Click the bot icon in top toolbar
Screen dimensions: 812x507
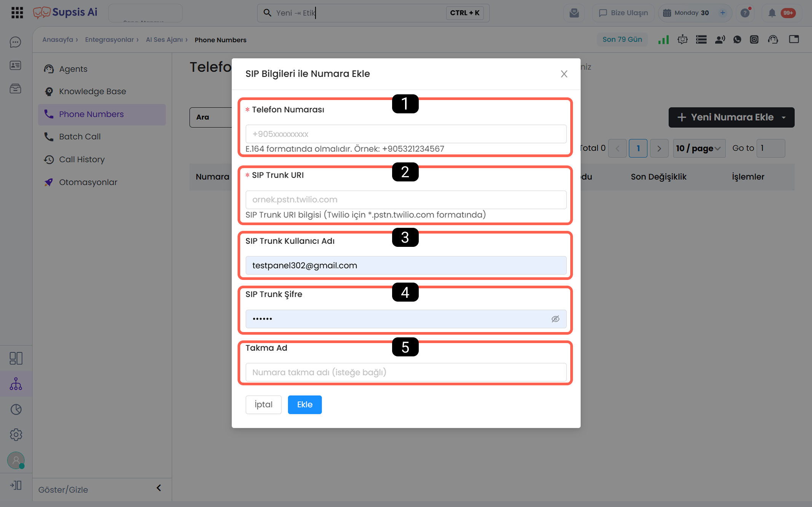[683, 40]
